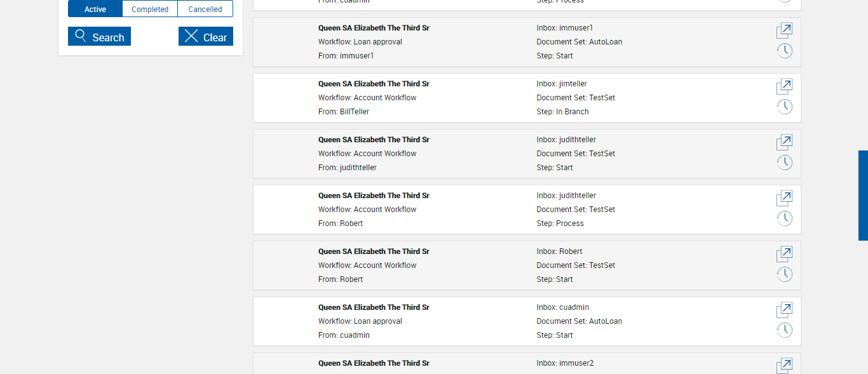Open the Robert inbox workflow item
Viewport: 868px width, 374px height.
(x=784, y=254)
